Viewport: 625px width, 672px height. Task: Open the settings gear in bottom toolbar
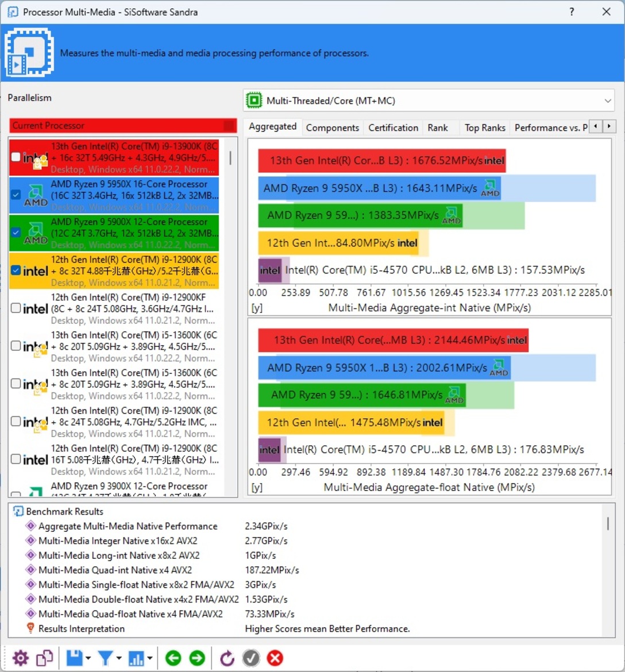click(20, 658)
